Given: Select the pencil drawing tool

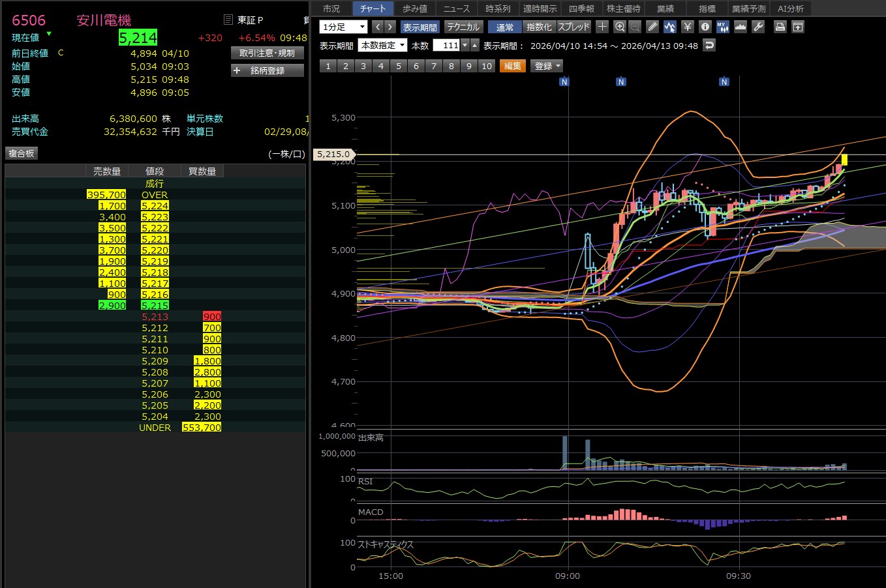Looking at the screenshot, I should click(652, 27).
